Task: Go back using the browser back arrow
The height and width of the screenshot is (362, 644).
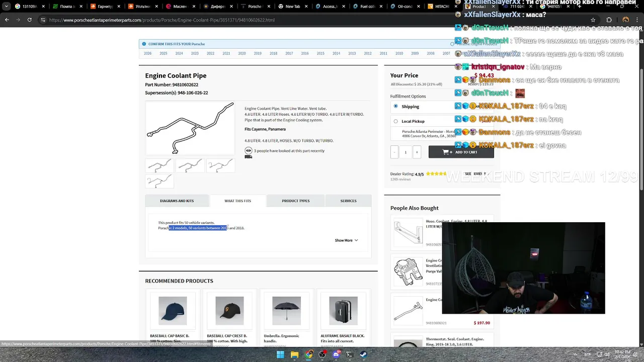Action: pos(7,20)
